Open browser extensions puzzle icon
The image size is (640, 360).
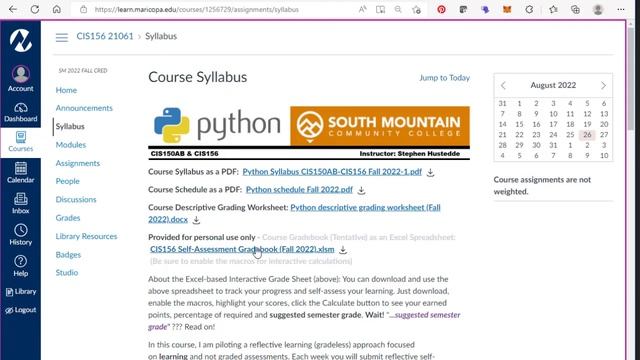tap(529, 9)
